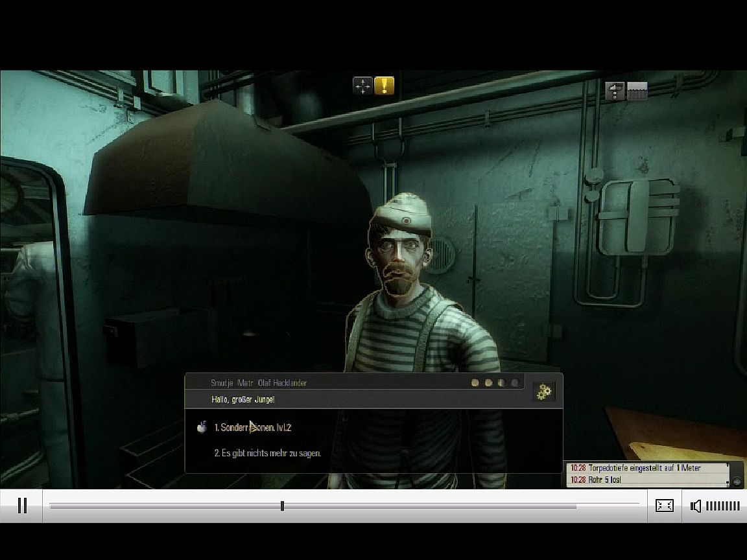Choose dialog option 1 Sonderrationen lvl.2

(253, 428)
